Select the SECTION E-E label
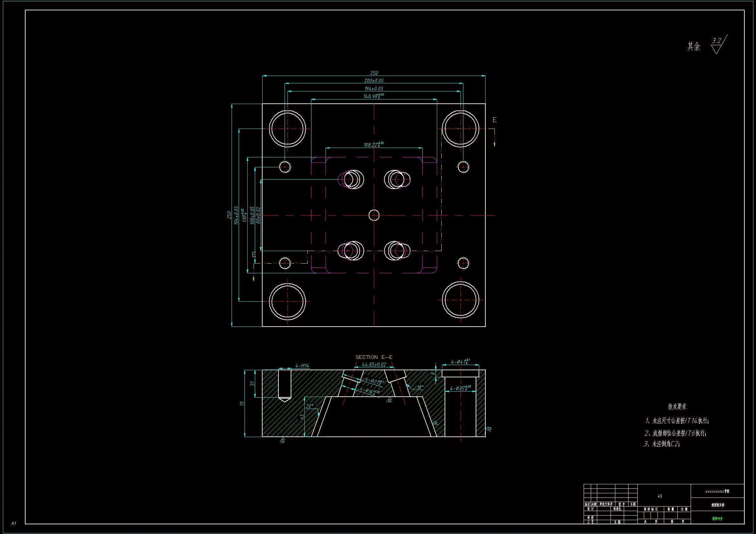The width and height of the screenshot is (756, 534). pyautogui.click(x=374, y=357)
